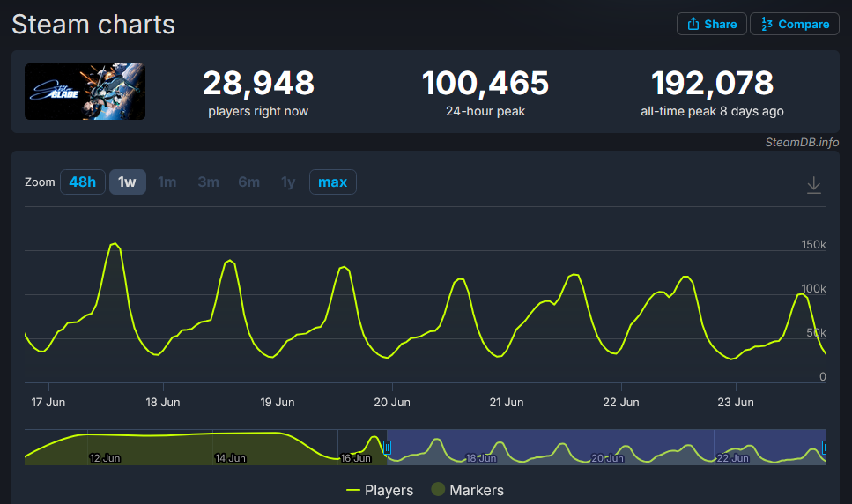Select the max zoom range
The image size is (852, 504).
coord(332,182)
